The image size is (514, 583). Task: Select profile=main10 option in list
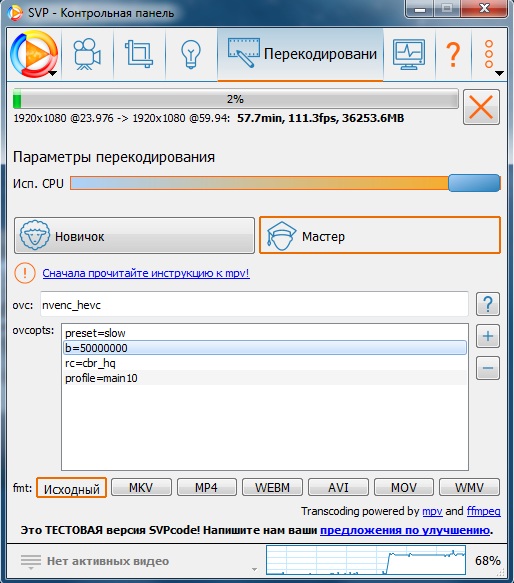coord(265,378)
